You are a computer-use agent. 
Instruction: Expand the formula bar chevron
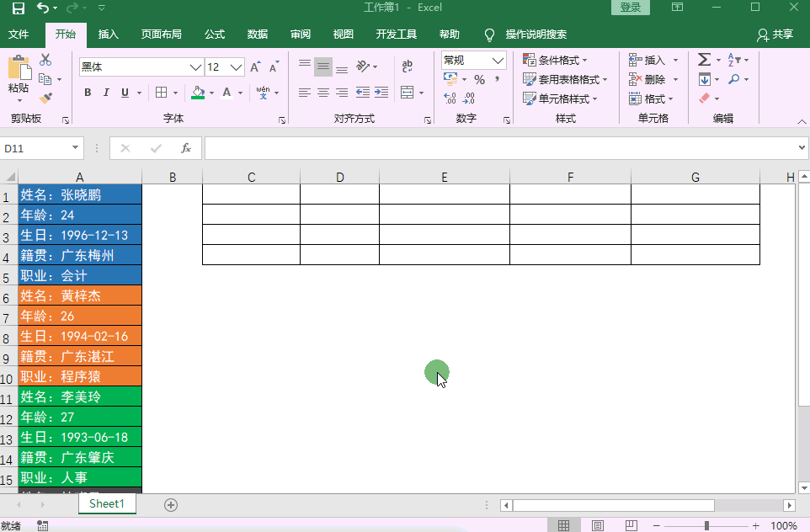(x=802, y=147)
